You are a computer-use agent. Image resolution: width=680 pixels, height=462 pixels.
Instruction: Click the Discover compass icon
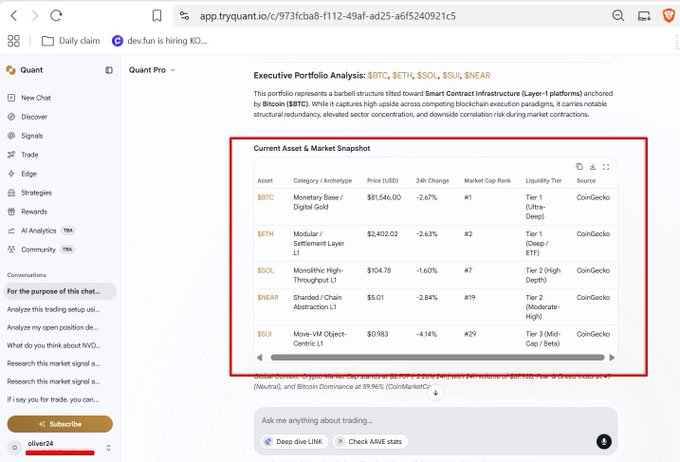click(12, 117)
